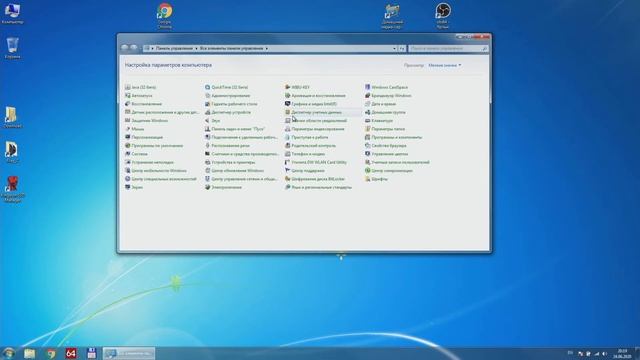Open Приступая к работе link
The width and height of the screenshot is (640, 360).
click(309, 138)
